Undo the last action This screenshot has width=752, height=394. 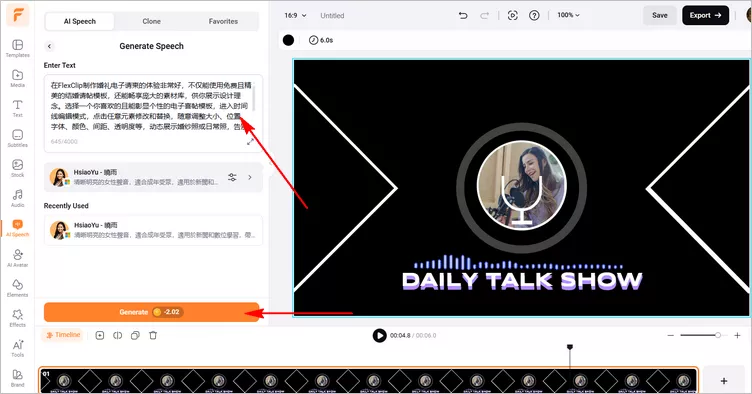tap(463, 15)
